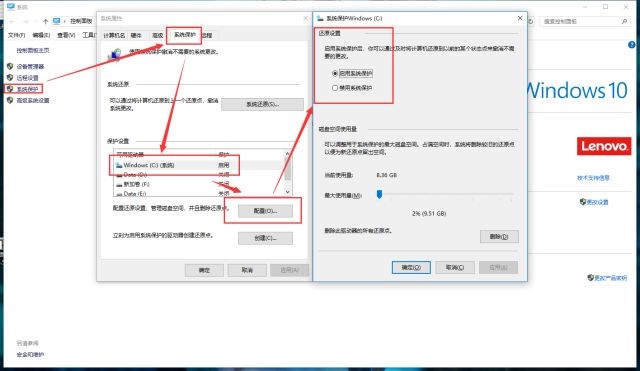Switch to the 计算机名 tab
Screen dimensions: 640x371
click(114, 36)
